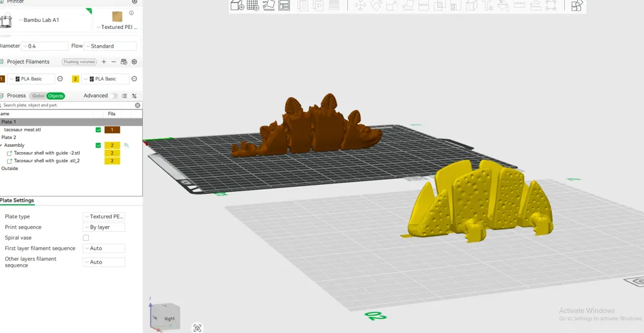The image size is (644, 333).
Task: Click the Flushing volumes button
Action: (x=79, y=62)
